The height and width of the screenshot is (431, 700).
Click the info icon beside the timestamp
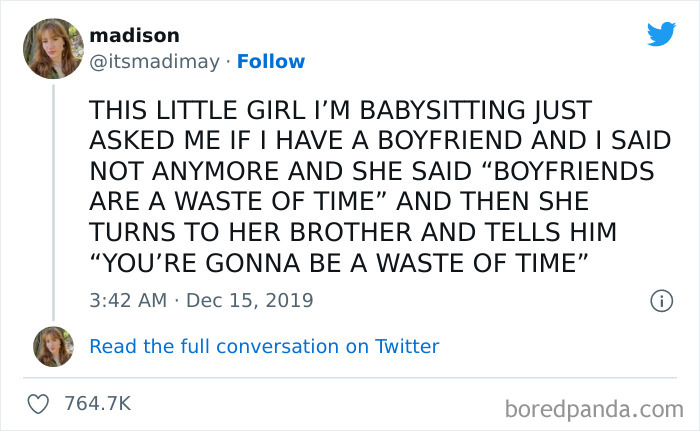(x=659, y=300)
